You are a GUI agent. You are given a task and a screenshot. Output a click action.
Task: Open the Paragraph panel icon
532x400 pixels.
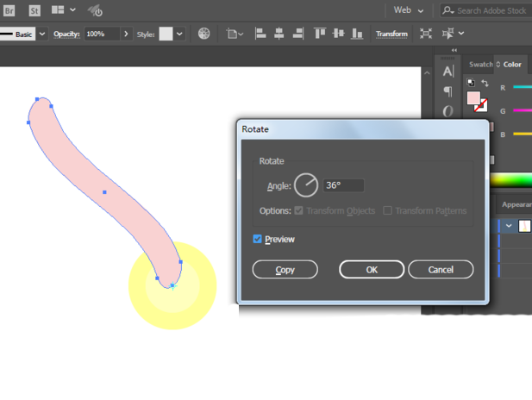click(448, 91)
